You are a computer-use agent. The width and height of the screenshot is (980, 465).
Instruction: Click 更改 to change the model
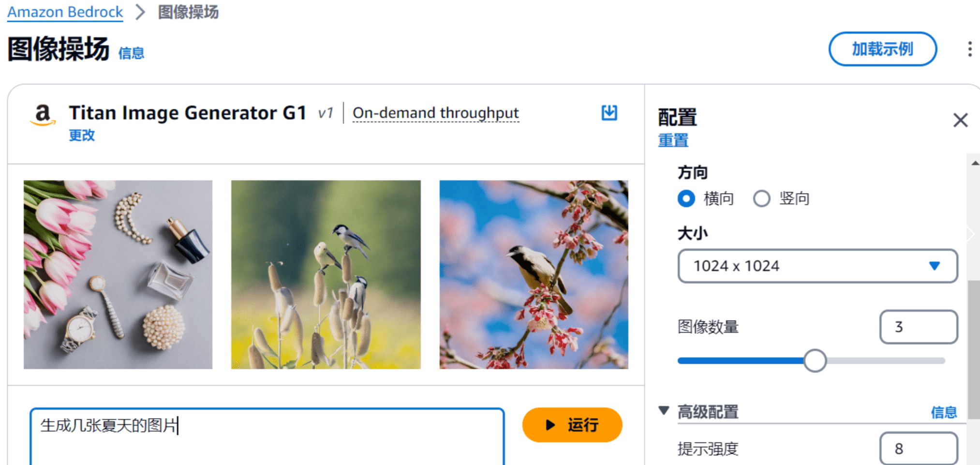tap(82, 135)
